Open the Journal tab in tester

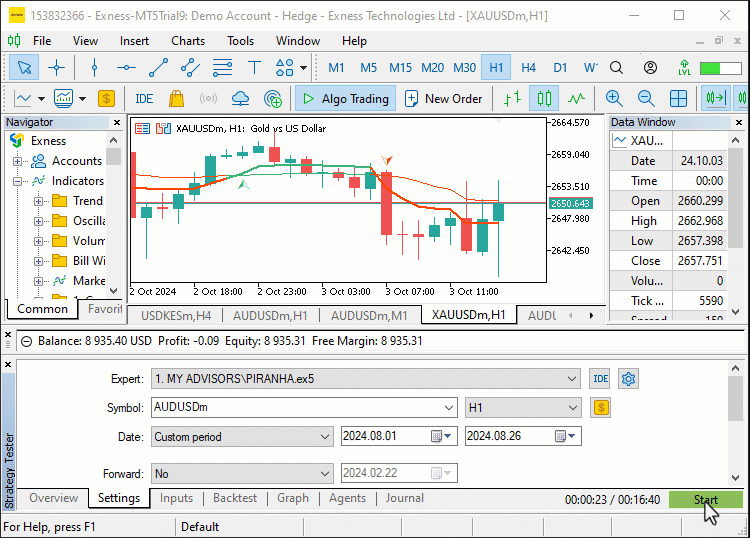click(405, 498)
